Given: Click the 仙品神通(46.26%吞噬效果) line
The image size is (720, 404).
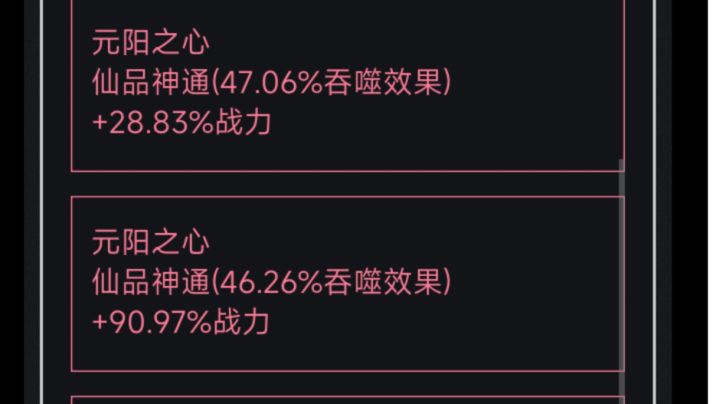Looking at the screenshot, I should click(270, 282).
